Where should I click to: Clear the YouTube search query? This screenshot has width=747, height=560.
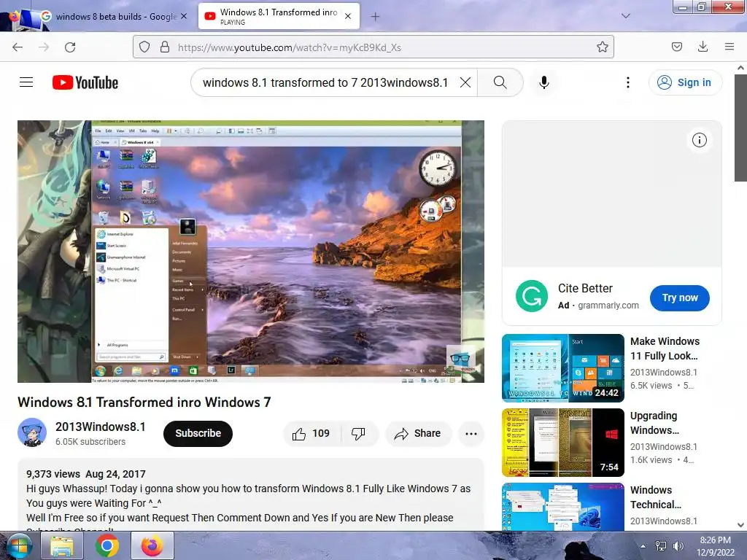pyautogui.click(x=465, y=82)
